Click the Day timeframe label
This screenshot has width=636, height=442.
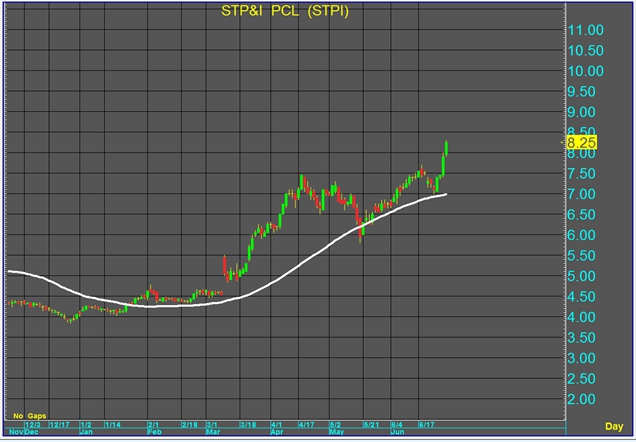[x=614, y=427]
